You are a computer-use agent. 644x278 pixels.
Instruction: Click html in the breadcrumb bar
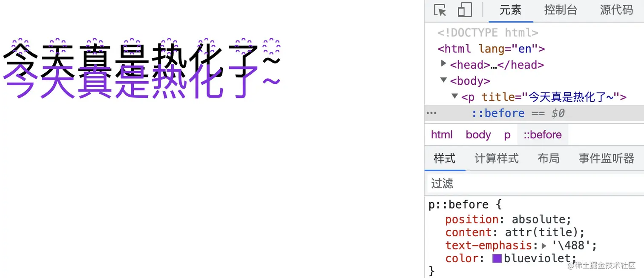click(442, 135)
